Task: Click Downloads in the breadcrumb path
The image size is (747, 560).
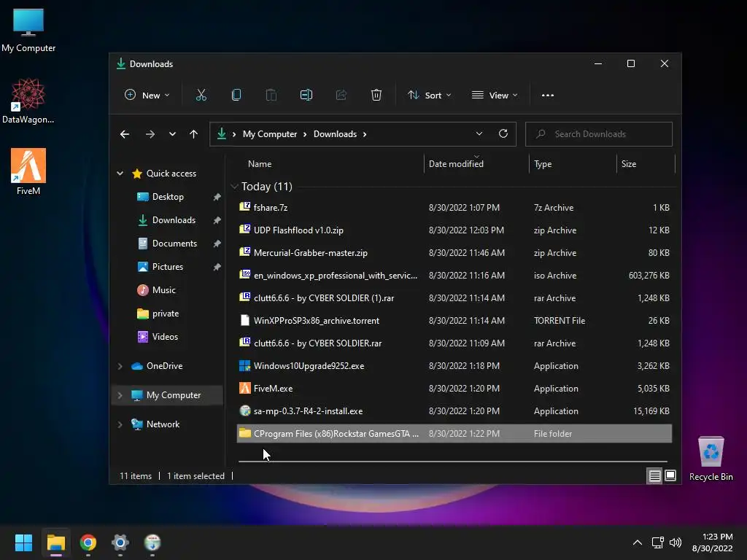Action: (x=335, y=134)
